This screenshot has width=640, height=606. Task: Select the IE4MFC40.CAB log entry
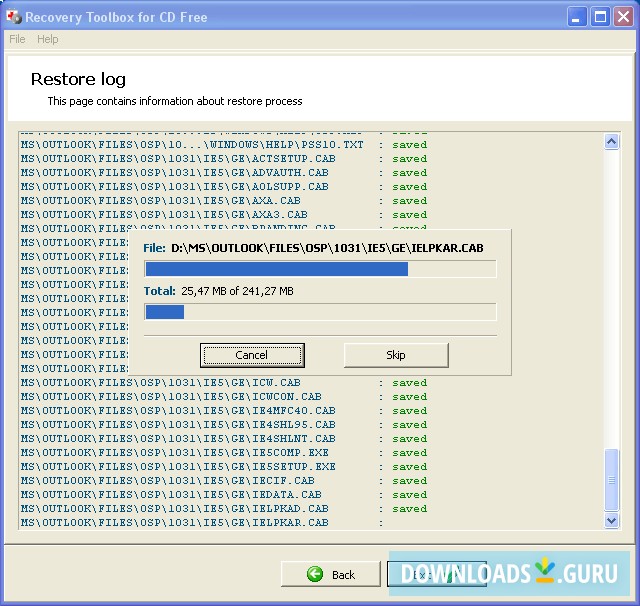pyautogui.click(x=224, y=411)
